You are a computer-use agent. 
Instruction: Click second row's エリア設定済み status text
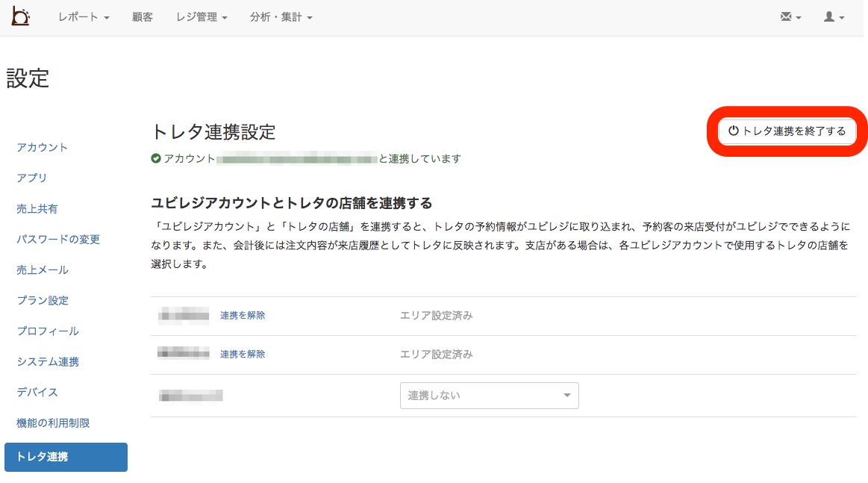[x=436, y=354]
